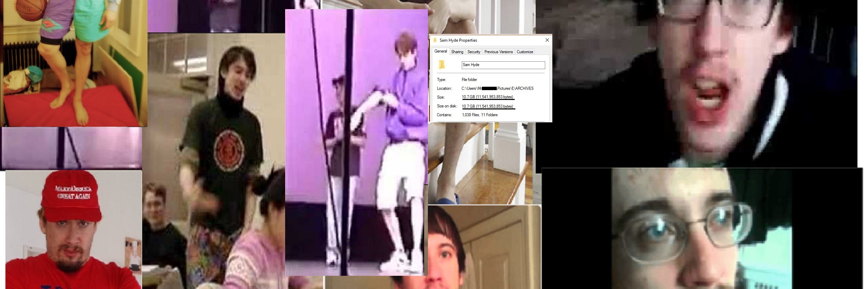
Task: Click the large folder icon in General tab
Action: [x=441, y=64]
